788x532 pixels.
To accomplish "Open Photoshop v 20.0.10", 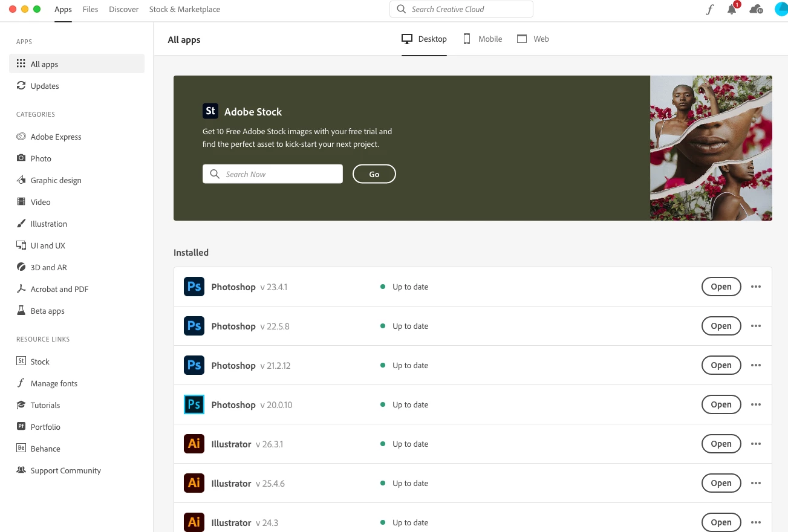I will coord(721,404).
